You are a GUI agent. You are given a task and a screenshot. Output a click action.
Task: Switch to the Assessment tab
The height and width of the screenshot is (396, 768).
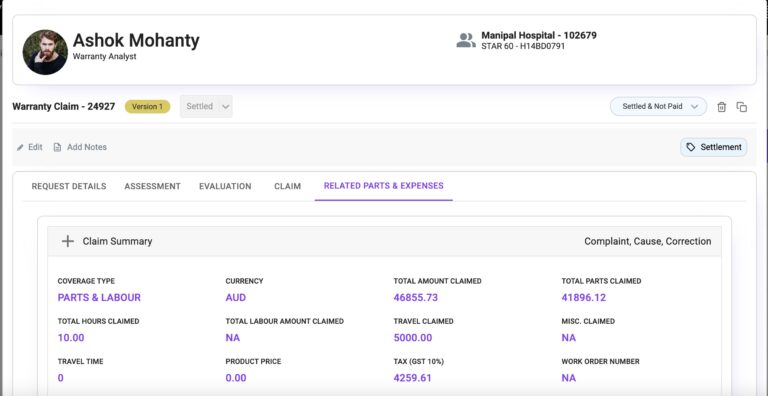(152, 186)
